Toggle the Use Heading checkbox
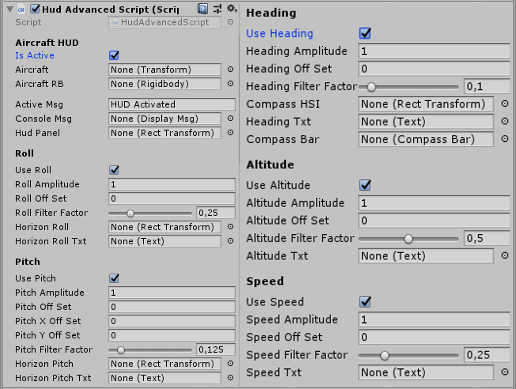Image resolution: width=516 pixels, height=389 pixels. 365,33
